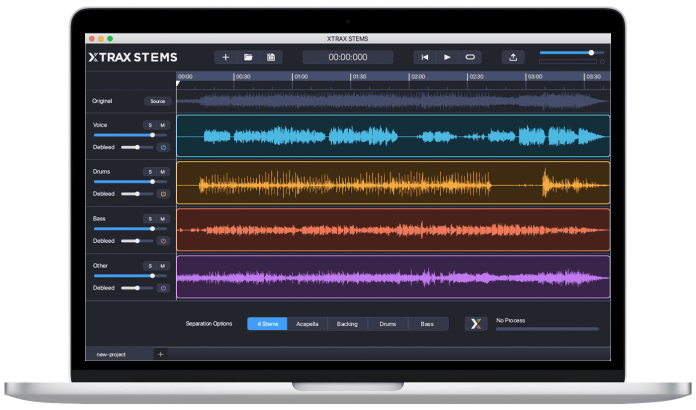
Task: Click the Source button for Original track
Action: [x=158, y=101]
